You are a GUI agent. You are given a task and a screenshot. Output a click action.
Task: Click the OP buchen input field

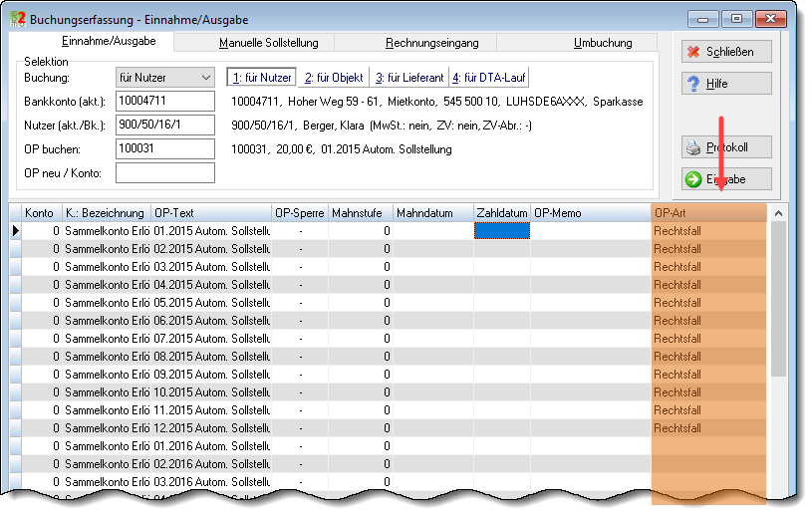click(x=165, y=149)
